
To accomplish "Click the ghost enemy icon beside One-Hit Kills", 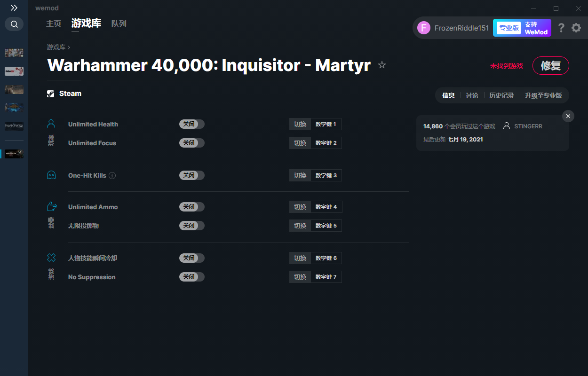I will tap(51, 175).
